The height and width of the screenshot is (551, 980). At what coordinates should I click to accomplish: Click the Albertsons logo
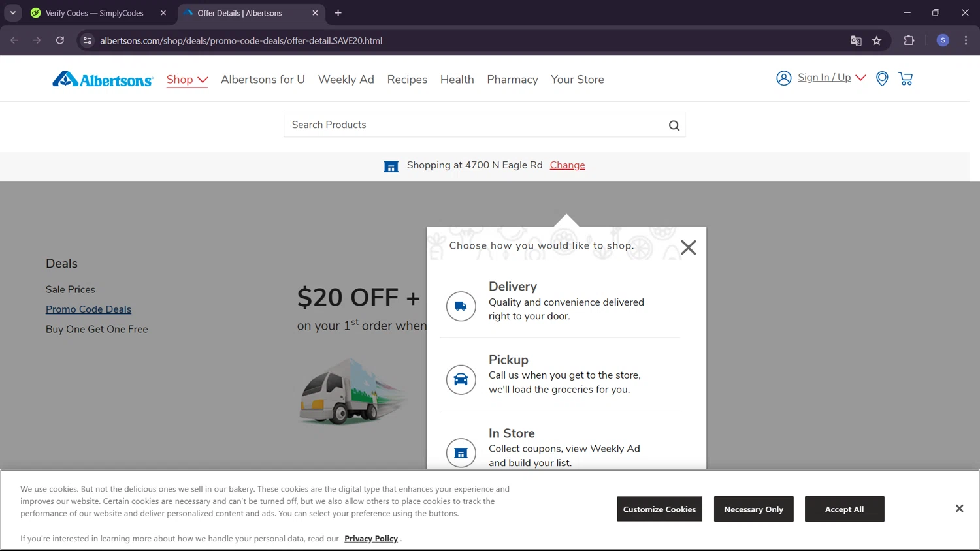coord(103,79)
